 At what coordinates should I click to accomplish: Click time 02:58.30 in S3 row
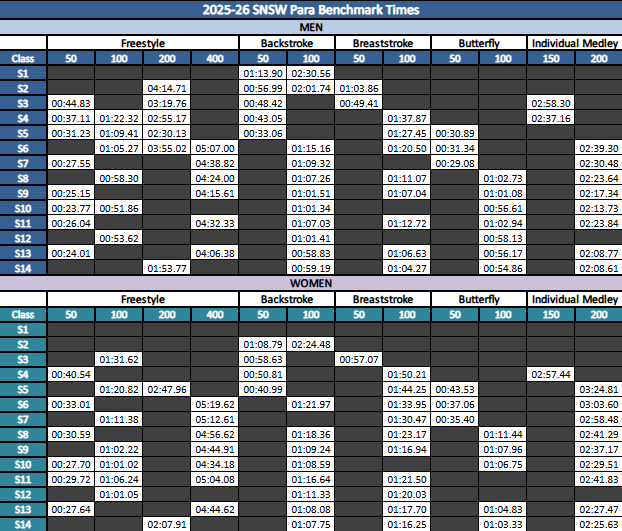click(551, 103)
